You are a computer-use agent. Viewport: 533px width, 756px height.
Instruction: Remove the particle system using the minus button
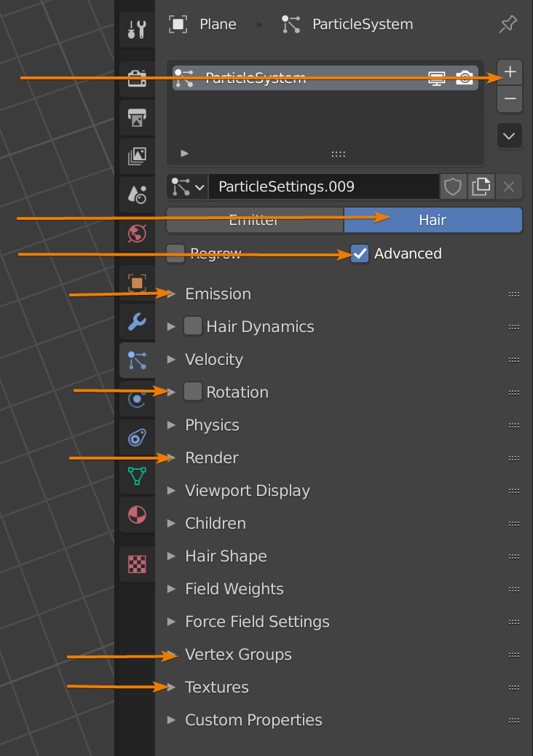point(509,99)
